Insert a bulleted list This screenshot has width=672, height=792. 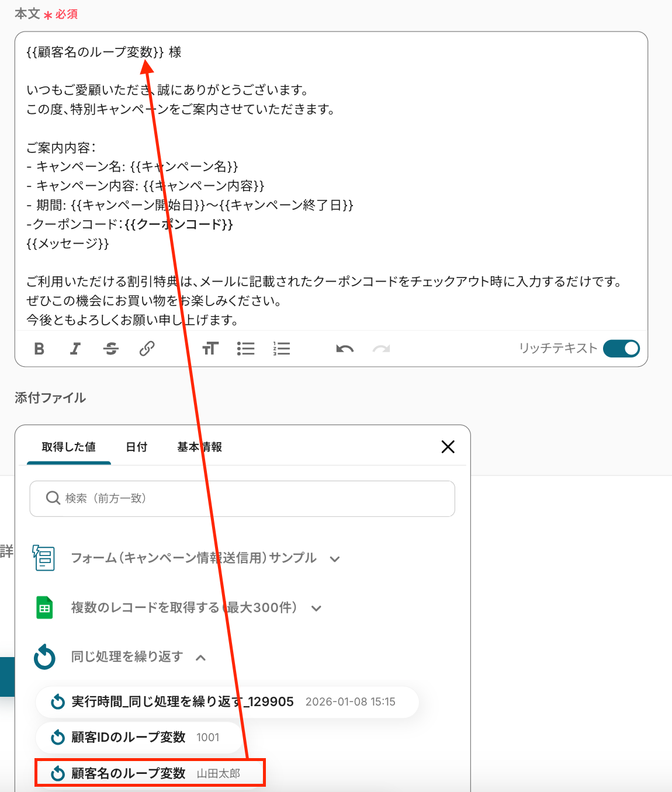coord(246,349)
